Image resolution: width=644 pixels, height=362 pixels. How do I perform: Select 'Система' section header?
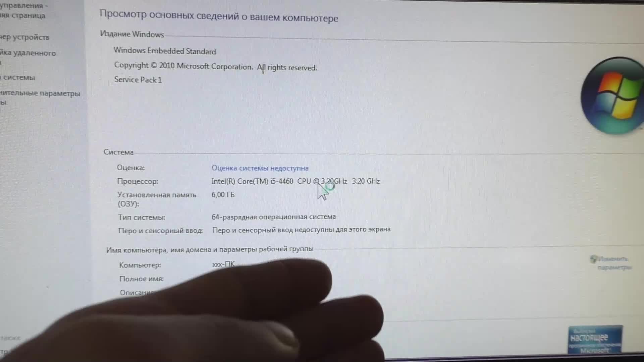(118, 152)
